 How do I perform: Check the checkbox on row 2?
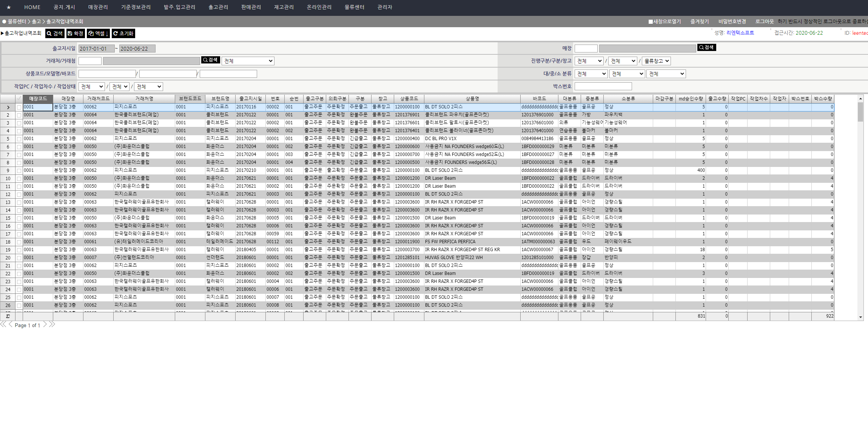coord(19,115)
